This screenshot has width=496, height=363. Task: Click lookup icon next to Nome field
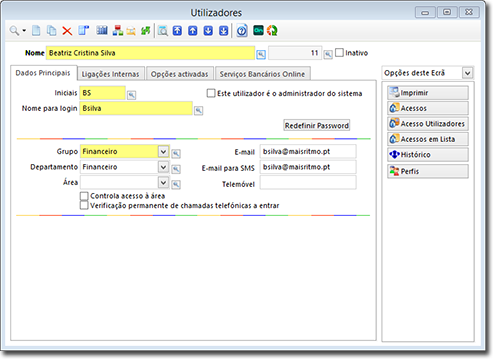261,55
